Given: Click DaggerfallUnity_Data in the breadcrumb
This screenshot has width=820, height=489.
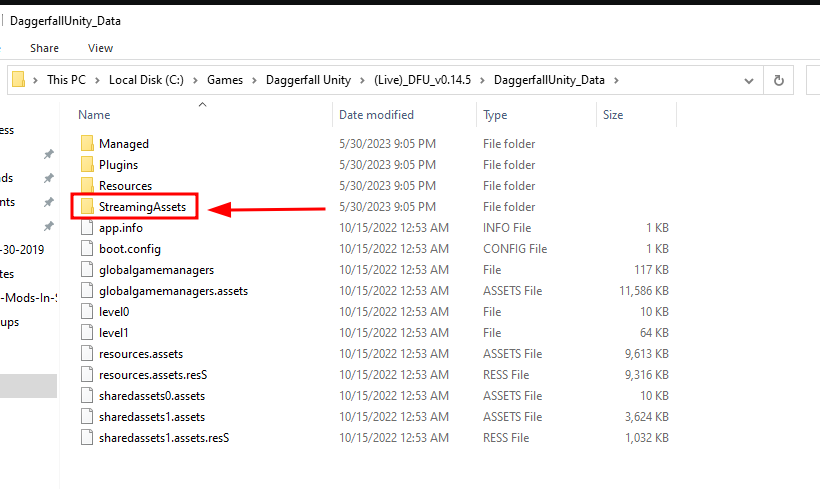Looking at the screenshot, I should click(x=549, y=80).
